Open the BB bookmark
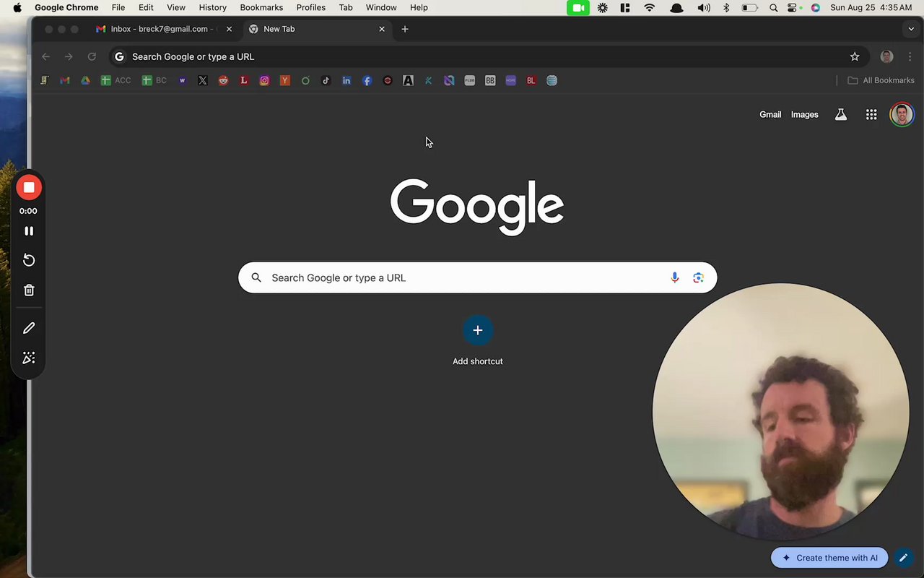The image size is (924, 578). (x=490, y=80)
